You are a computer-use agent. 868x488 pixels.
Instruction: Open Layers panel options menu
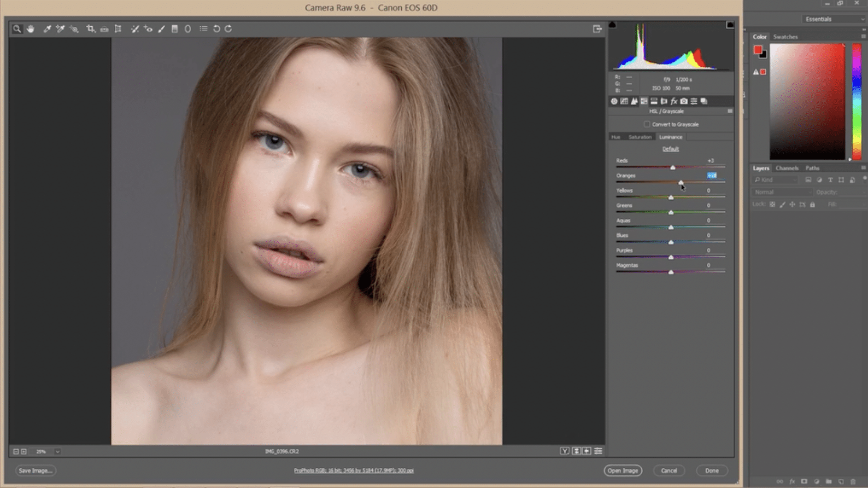click(x=863, y=168)
